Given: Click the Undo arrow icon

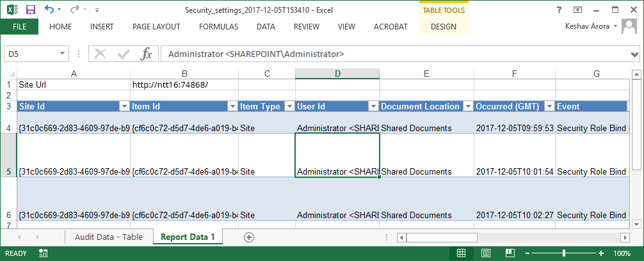Looking at the screenshot, I should tap(49, 9).
